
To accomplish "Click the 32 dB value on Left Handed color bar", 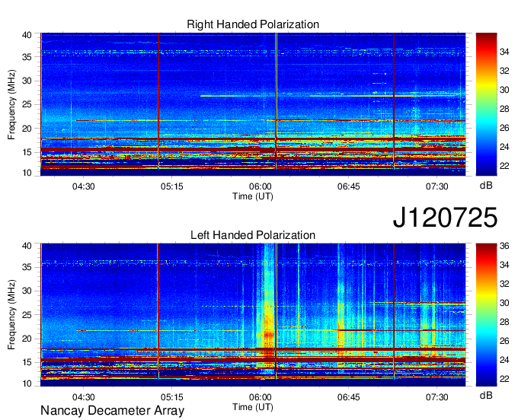I will coord(504,284).
